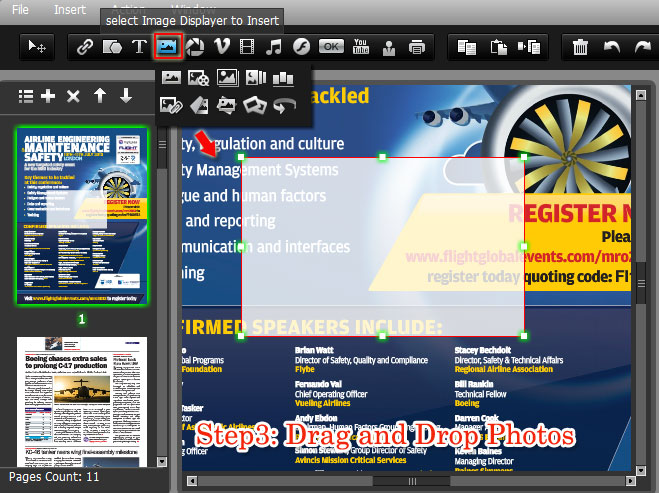The image size is (659, 493).
Task: Click scroll-down arrow of canvas vertical scrollbar
Action: tap(641, 470)
